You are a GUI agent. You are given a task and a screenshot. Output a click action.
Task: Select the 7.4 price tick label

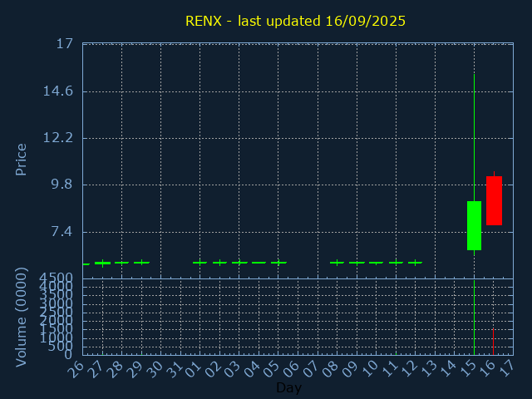[62, 232]
